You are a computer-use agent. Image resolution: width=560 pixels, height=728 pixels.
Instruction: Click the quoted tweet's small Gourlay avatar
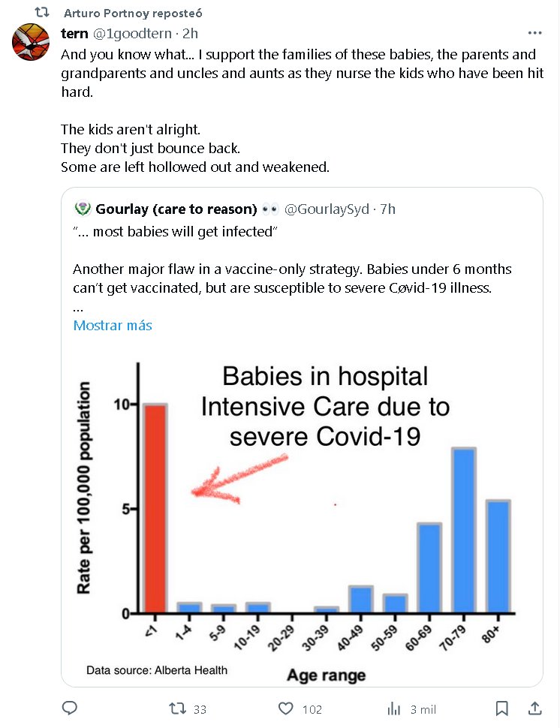tap(82, 209)
